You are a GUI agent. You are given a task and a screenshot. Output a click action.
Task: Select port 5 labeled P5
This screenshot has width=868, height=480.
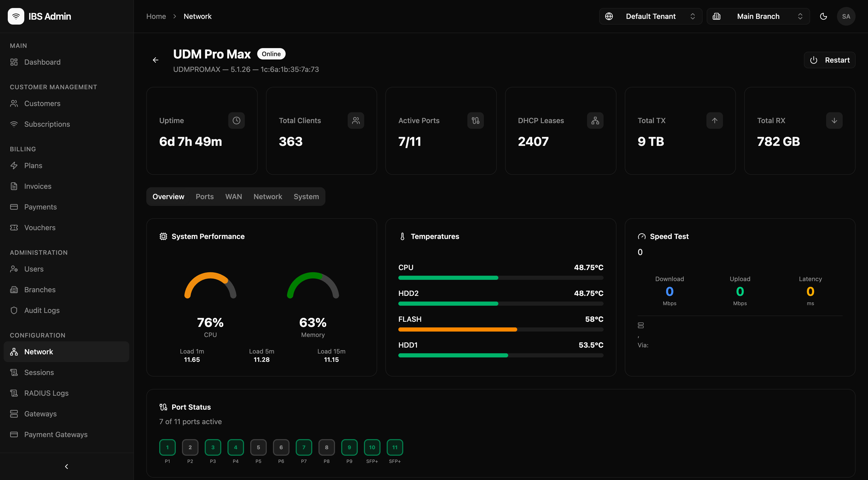(258, 447)
